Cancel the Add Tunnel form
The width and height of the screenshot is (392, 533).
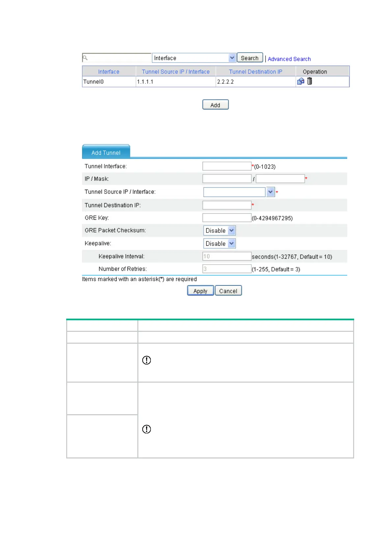point(228,291)
